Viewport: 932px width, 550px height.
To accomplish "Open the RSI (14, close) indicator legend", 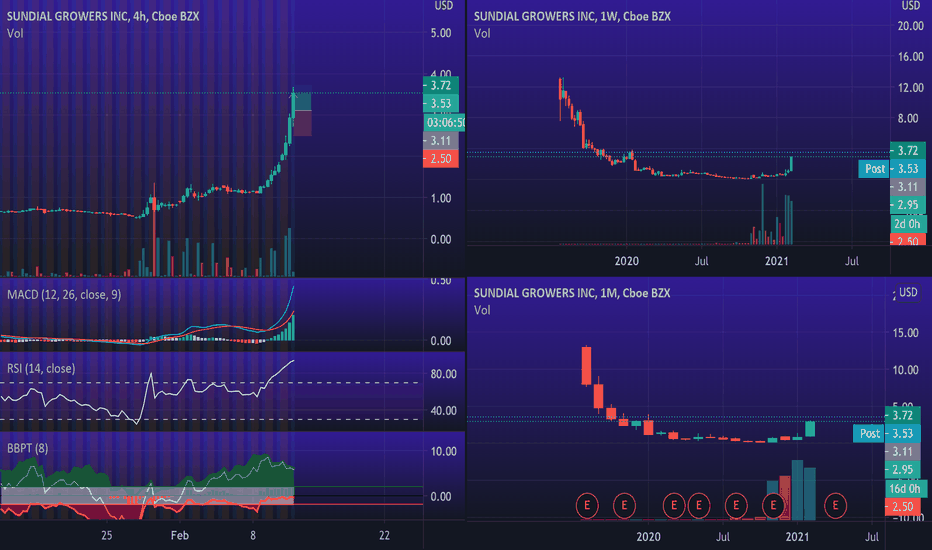I will click(41, 368).
